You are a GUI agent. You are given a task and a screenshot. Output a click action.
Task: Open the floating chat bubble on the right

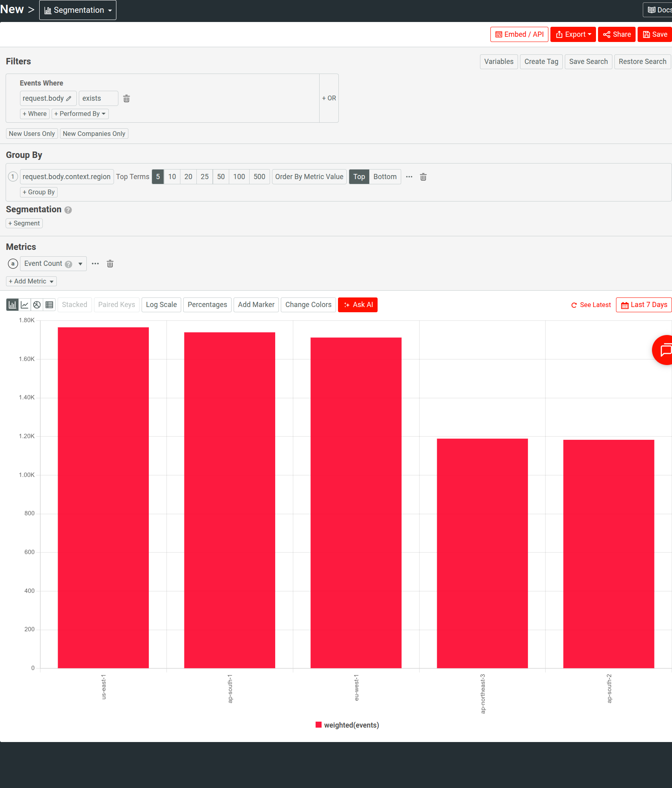(665, 350)
